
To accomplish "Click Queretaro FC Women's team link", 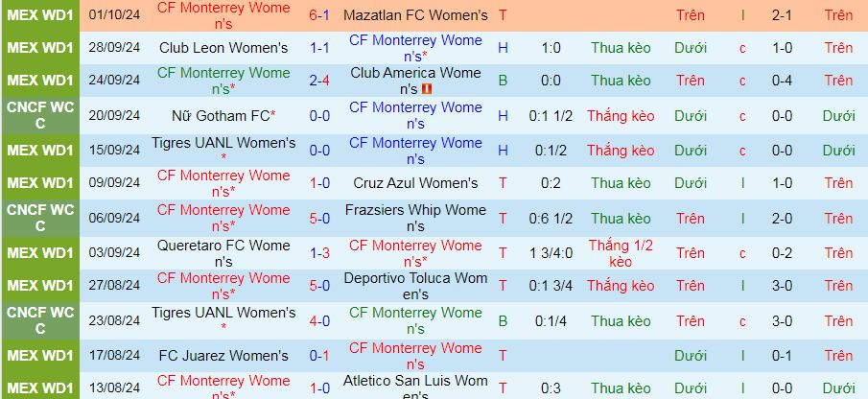I will pyautogui.click(x=223, y=253).
